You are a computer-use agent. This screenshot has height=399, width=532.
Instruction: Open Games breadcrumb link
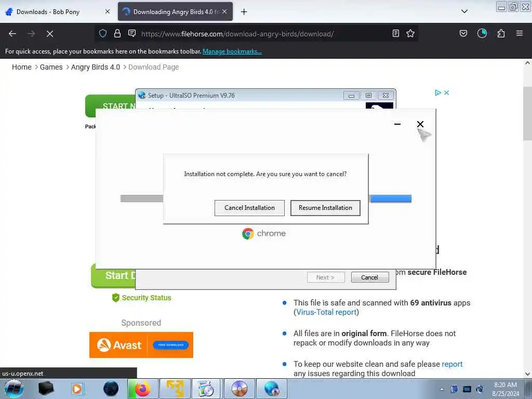click(51, 67)
